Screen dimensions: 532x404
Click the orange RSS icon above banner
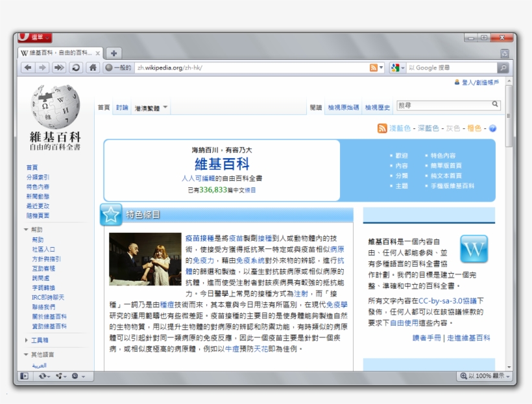[x=382, y=128]
